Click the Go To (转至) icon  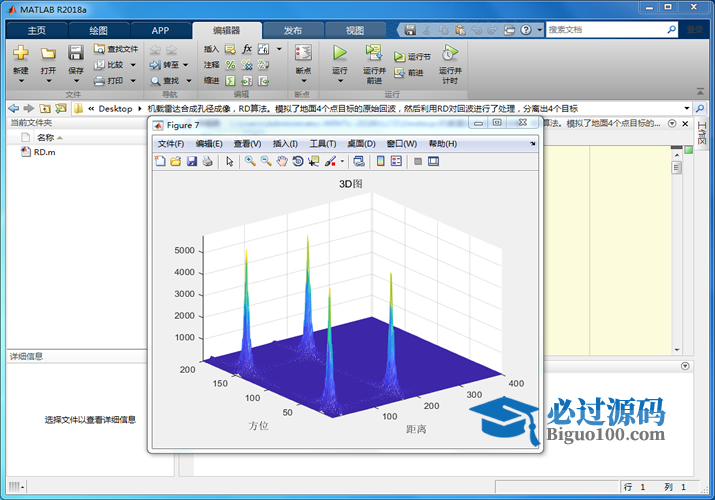click(x=155, y=65)
